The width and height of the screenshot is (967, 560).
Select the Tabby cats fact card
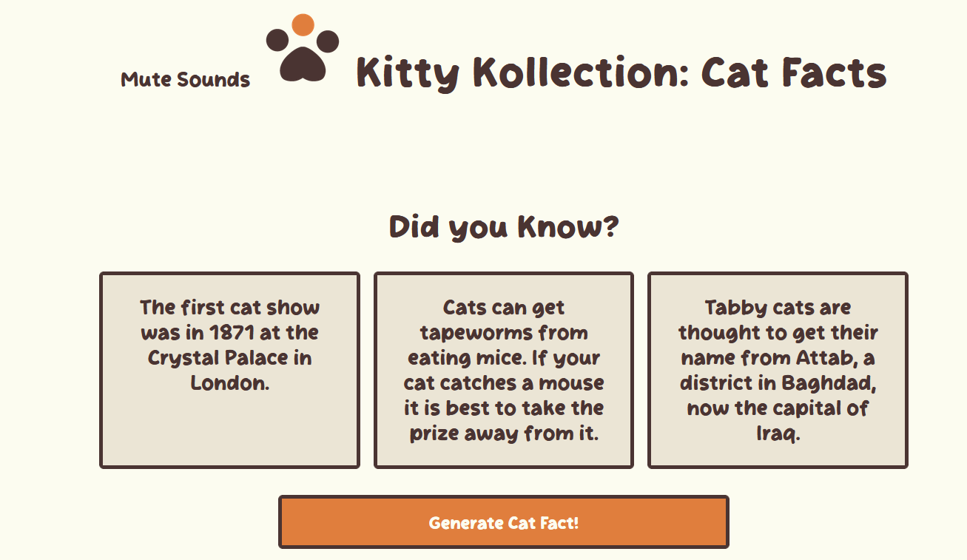pos(778,370)
